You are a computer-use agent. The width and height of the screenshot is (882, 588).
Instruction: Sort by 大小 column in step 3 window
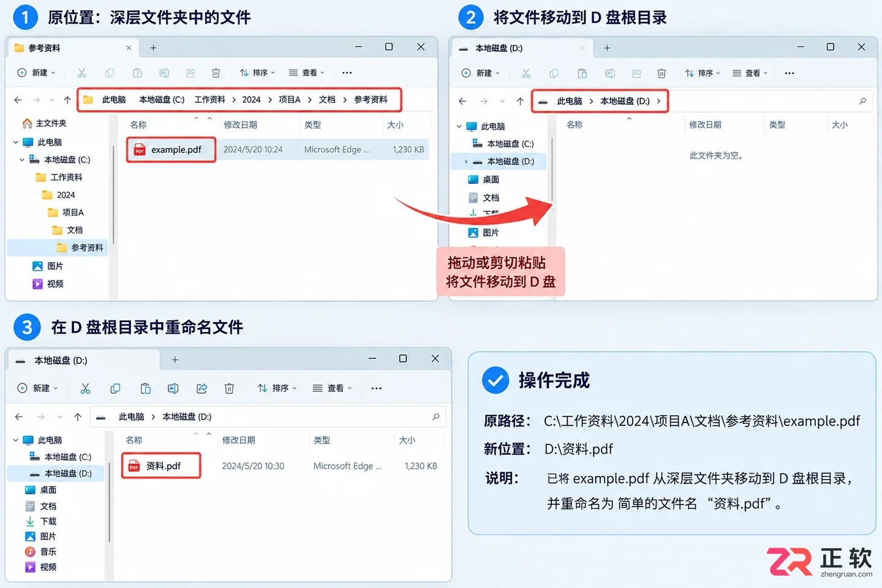point(407,440)
